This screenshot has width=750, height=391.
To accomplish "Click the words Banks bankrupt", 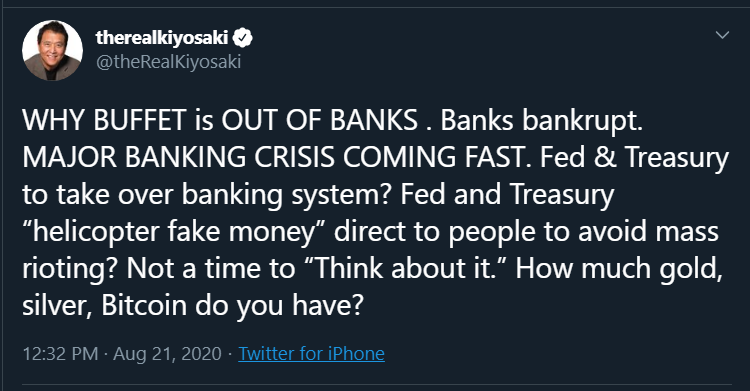I will pos(541,121).
